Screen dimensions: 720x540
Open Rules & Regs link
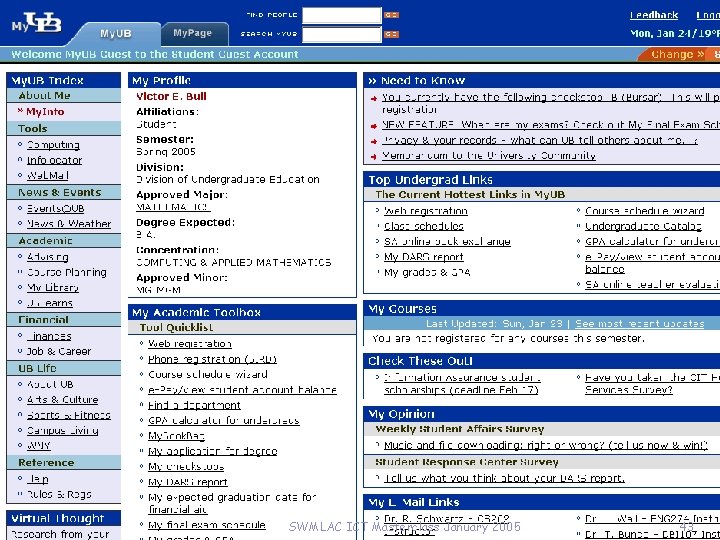59,494
